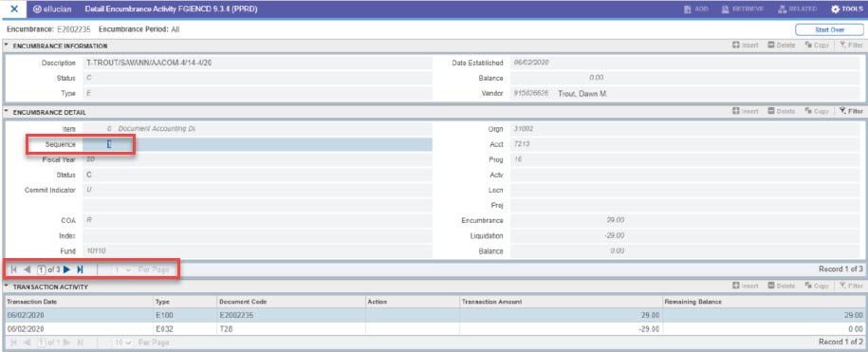
Task: Sort by Document Code column header
Action: (x=291, y=302)
